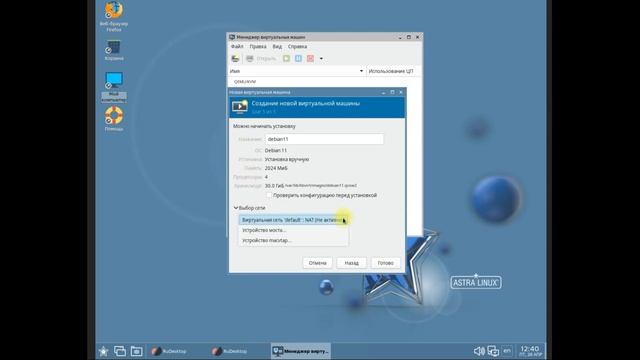Open the file manager taskbar icon
Viewport: 640px width, 360px height.
(136, 351)
